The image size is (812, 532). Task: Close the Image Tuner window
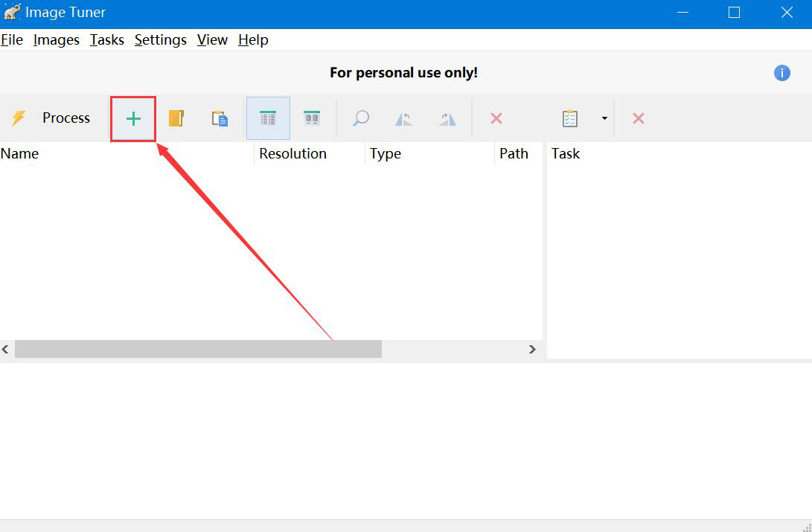click(787, 13)
